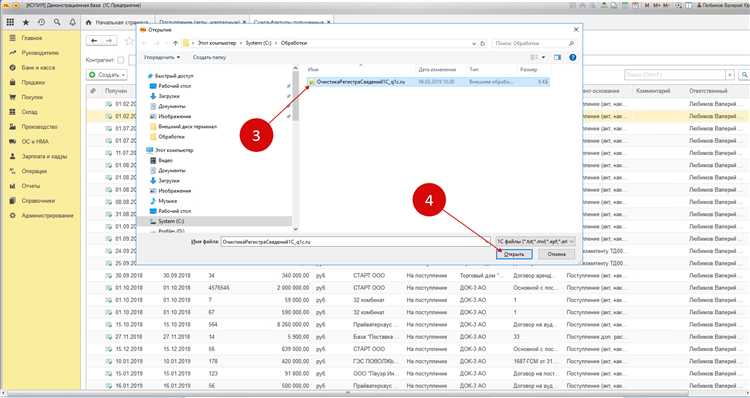The image size is (750, 398).
Task: Click the search magnifier in 1C top panel
Action: coord(57,22)
